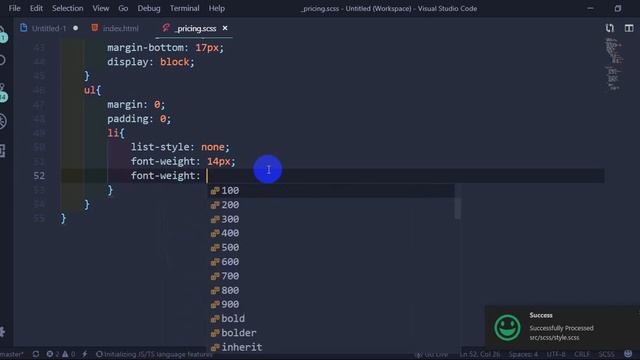Choose 800 from the font-weight suggestions
640x360 pixels.
[x=331, y=290]
